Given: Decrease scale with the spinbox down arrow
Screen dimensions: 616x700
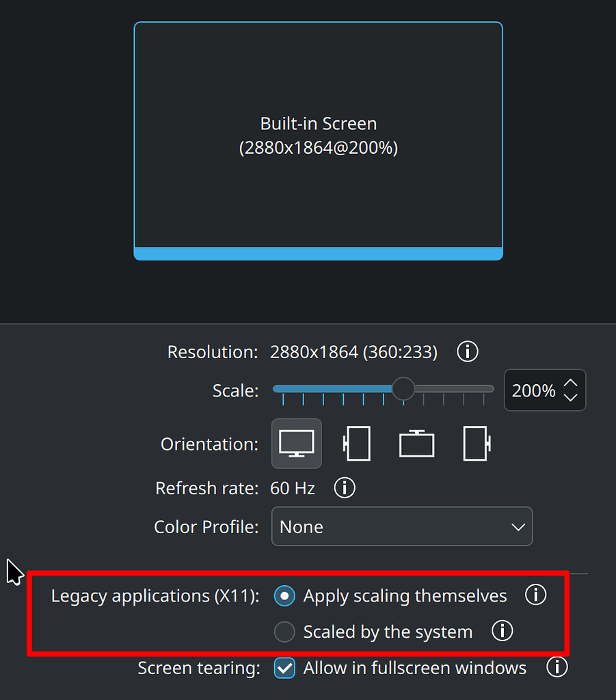Looking at the screenshot, I should tap(571, 397).
